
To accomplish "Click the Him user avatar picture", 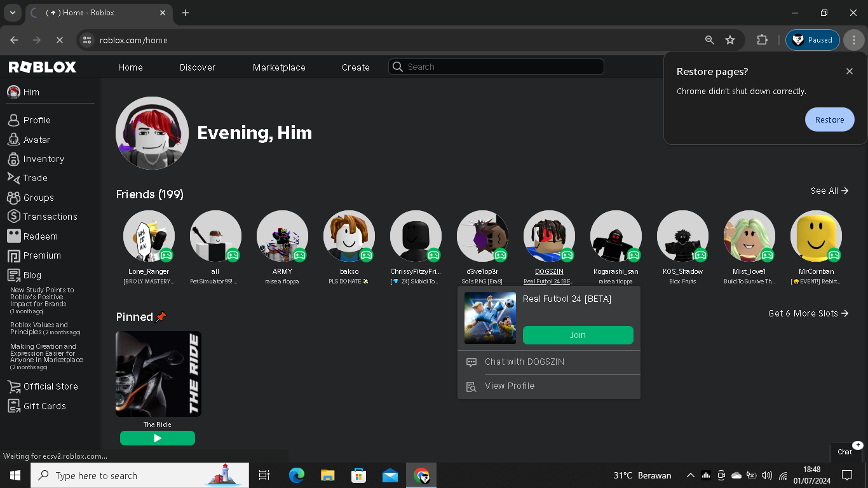I will point(152,133).
